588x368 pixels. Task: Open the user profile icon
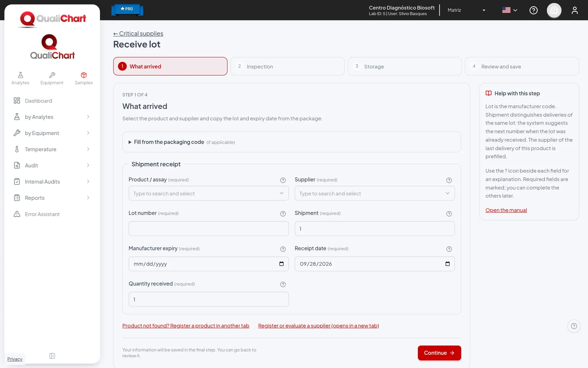(575, 10)
